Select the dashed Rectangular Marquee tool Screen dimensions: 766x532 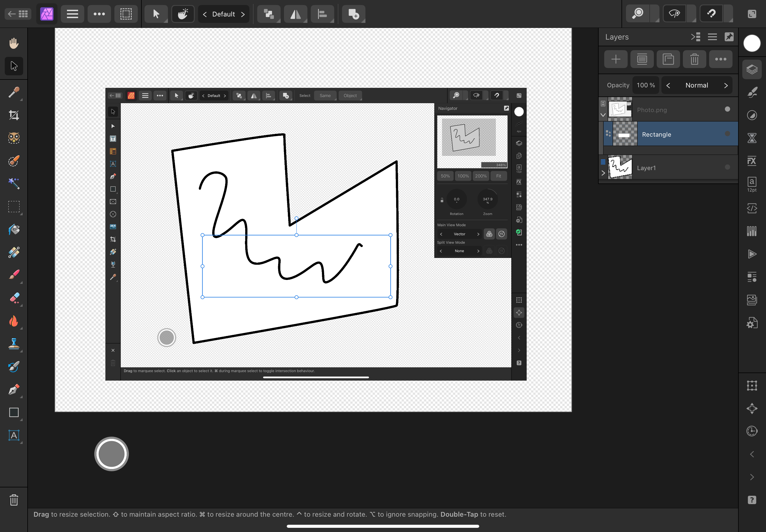[14, 207]
